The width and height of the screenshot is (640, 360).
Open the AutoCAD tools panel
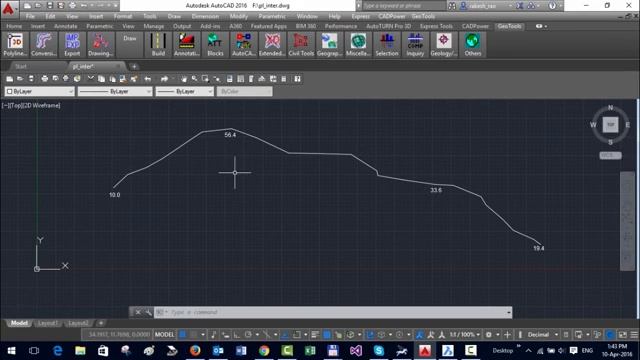pos(244,45)
